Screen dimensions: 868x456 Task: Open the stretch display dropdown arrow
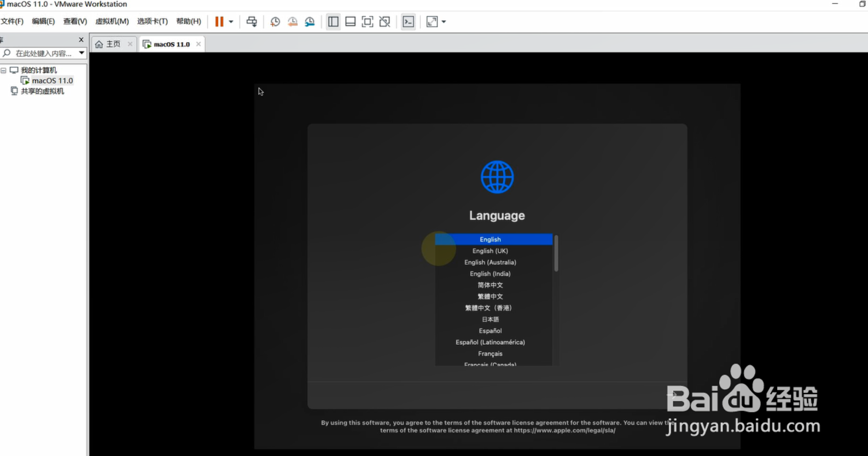(444, 22)
